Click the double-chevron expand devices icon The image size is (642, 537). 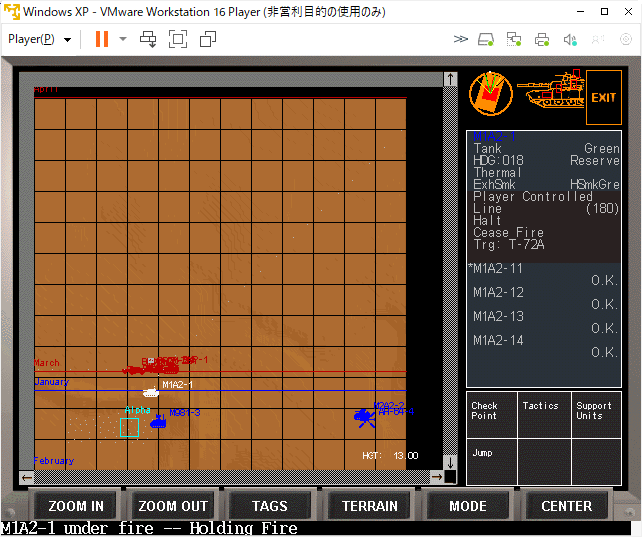(461, 39)
